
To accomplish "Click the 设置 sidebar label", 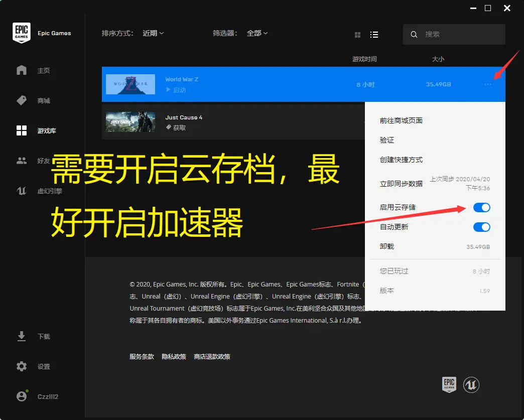I will 44,366.
